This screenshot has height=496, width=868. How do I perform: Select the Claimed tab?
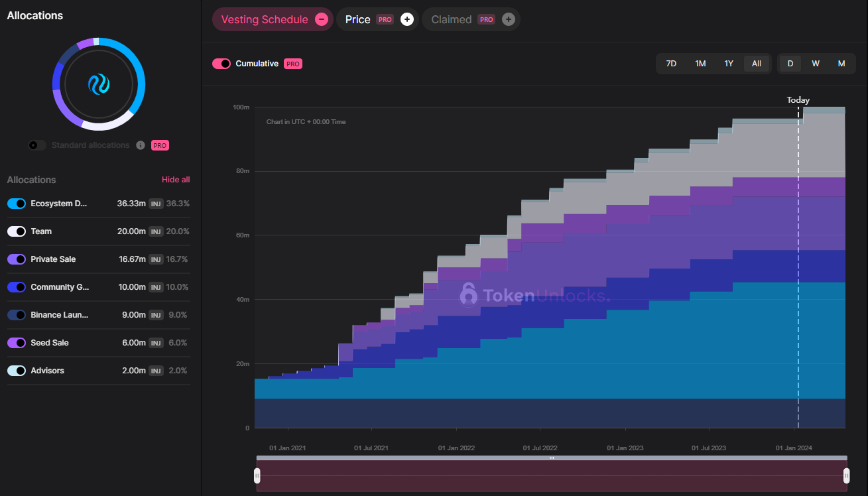(x=471, y=19)
